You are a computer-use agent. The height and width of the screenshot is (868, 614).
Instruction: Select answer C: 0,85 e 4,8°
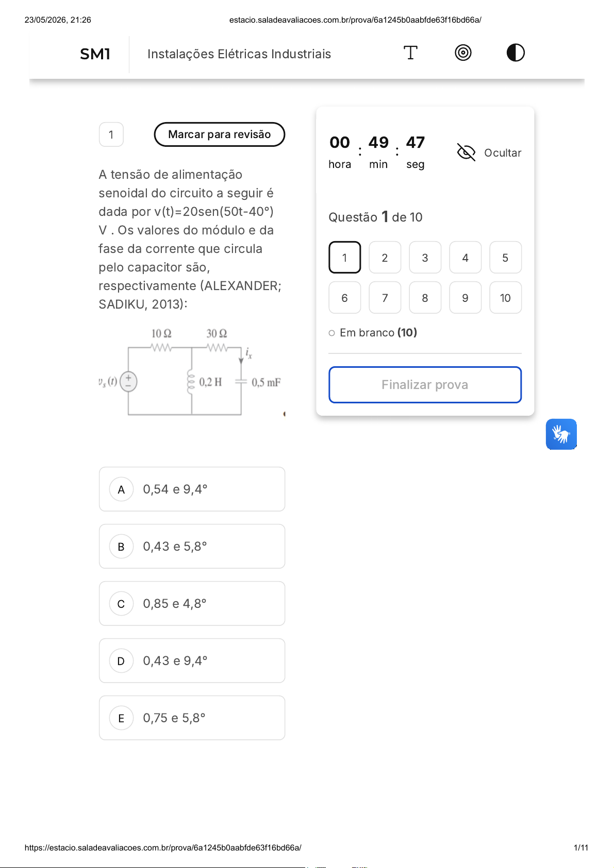click(x=192, y=604)
